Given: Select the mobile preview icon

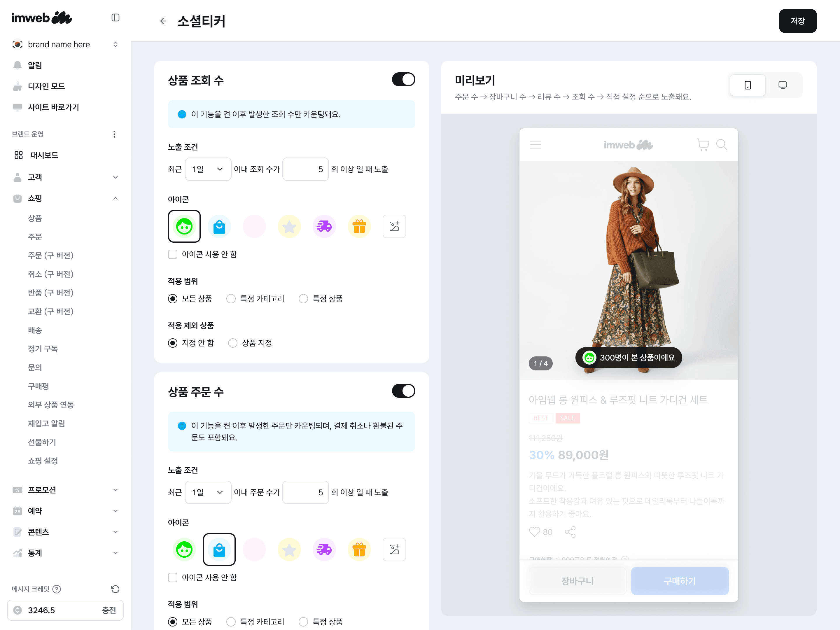Looking at the screenshot, I should point(747,85).
